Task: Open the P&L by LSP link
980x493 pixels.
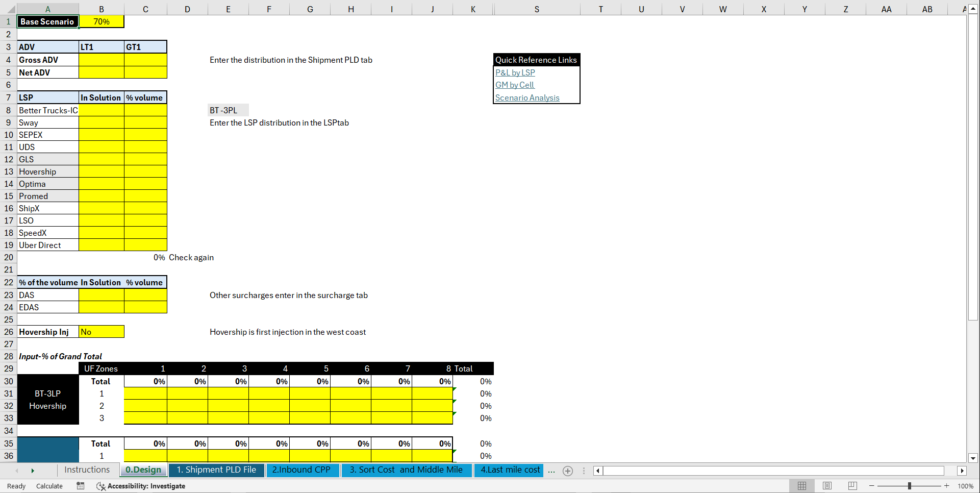Action: point(515,72)
